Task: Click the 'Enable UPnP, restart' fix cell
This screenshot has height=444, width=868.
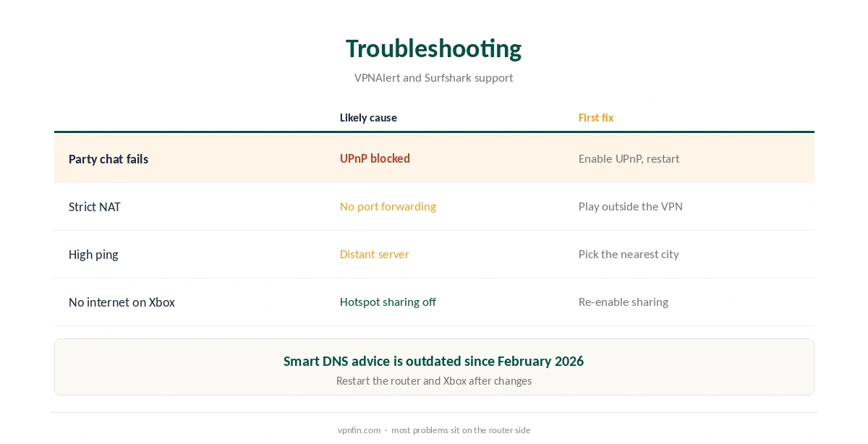Action: [x=629, y=158]
